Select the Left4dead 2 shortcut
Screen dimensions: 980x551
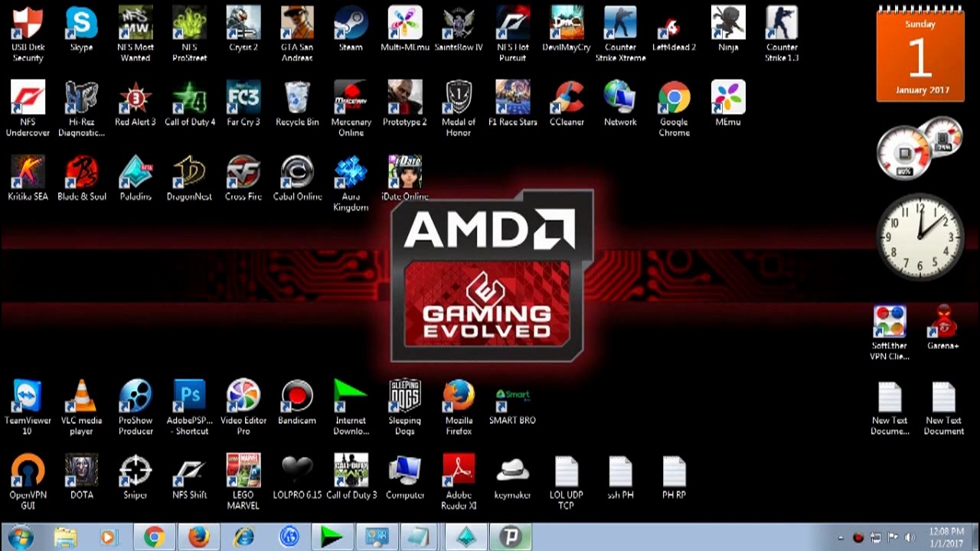coord(674,29)
